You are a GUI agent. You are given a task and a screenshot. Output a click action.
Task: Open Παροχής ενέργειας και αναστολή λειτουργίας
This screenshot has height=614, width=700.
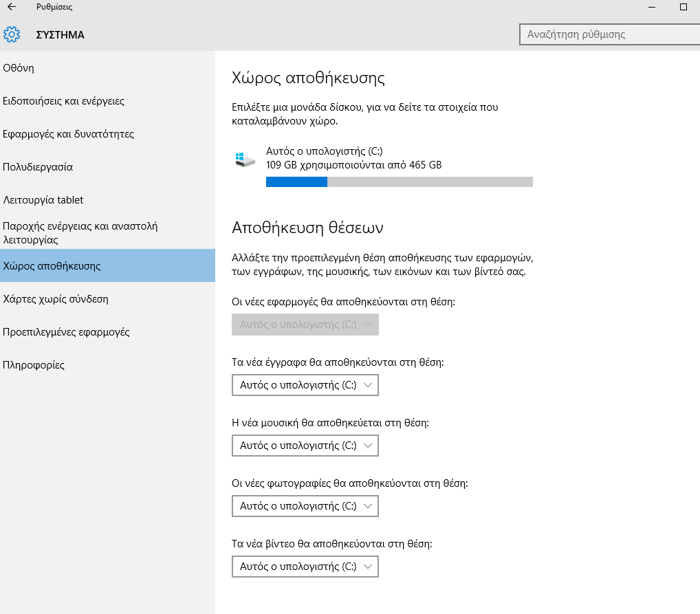(80, 232)
